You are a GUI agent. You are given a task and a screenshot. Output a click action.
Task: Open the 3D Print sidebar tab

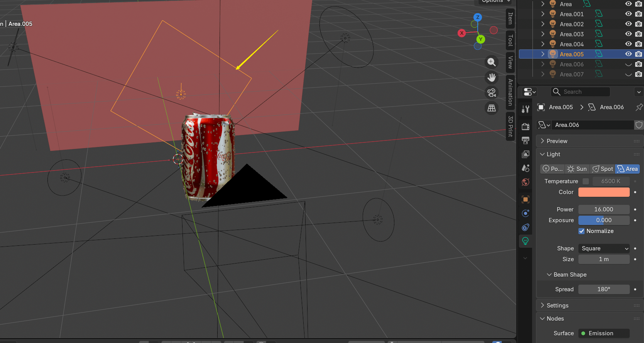[510, 126]
